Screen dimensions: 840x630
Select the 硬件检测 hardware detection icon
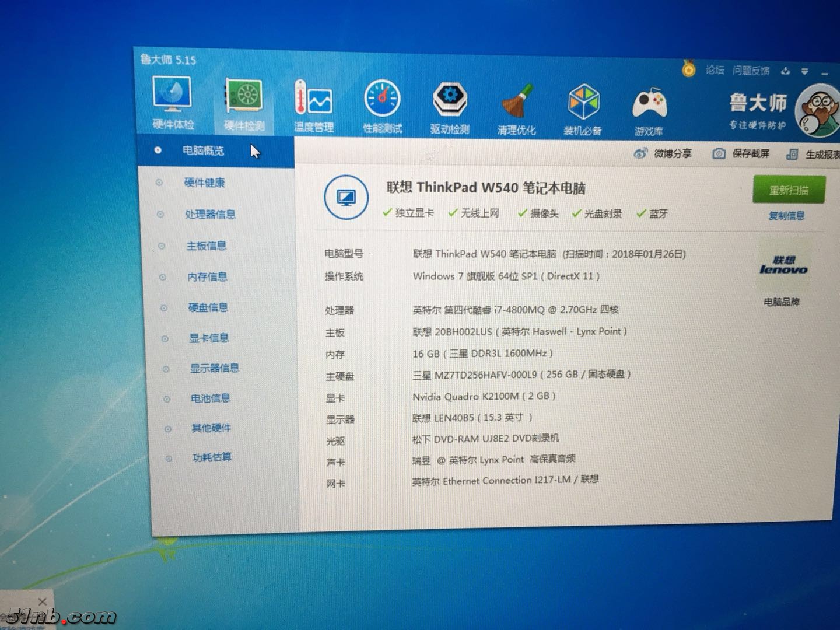coord(244,105)
